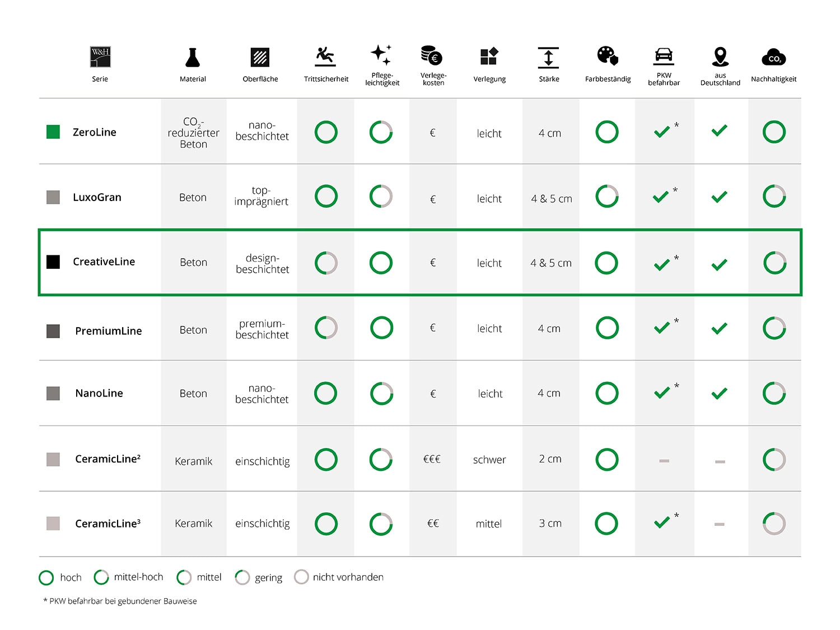This screenshot has width=840, height=630.
Task: Click the Farbbeständig palette icon
Action: pyautogui.click(x=608, y=56)
